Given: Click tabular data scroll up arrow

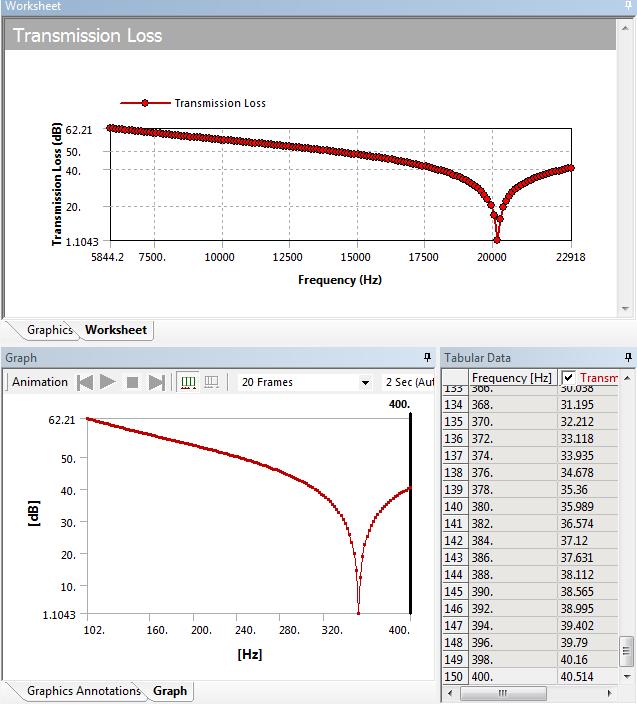Looking at the screenshot, I should click(627, 378).
